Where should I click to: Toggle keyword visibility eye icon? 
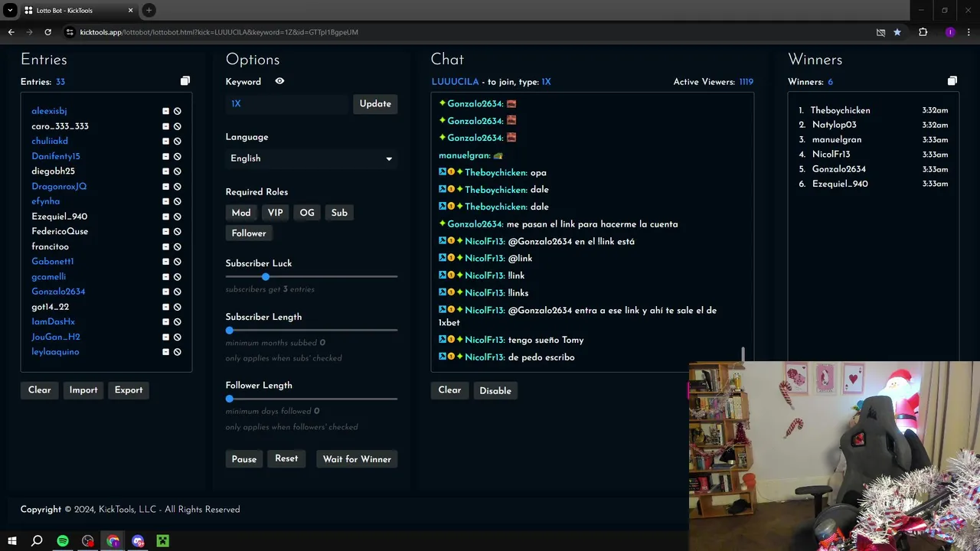click(x=279, y=81)
